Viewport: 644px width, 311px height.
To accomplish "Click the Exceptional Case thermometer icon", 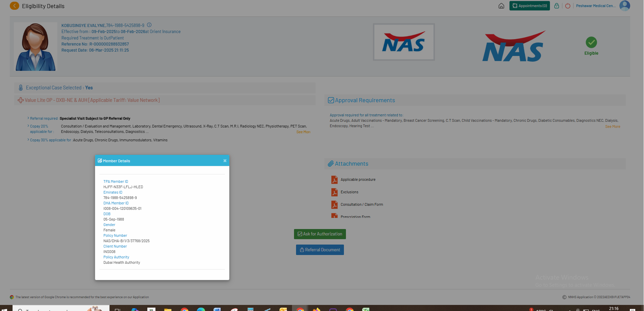I will 21,88.
